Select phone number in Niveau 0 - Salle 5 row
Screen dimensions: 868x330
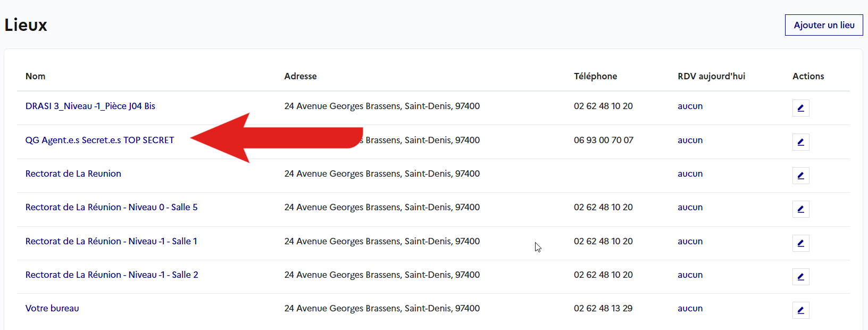click(x=603, y=207)
